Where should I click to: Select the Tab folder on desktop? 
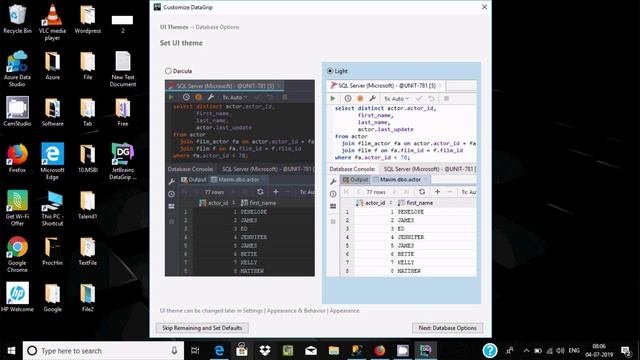[87, 111]
